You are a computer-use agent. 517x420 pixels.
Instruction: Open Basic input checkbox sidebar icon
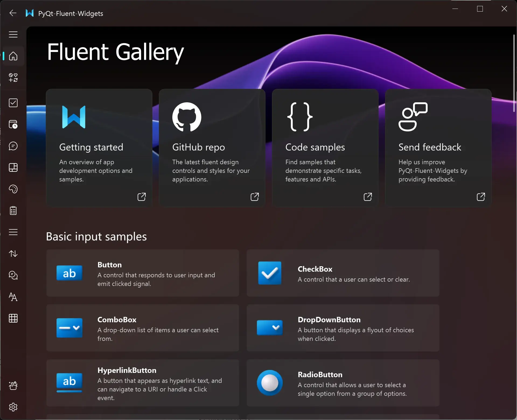point(13,103)
